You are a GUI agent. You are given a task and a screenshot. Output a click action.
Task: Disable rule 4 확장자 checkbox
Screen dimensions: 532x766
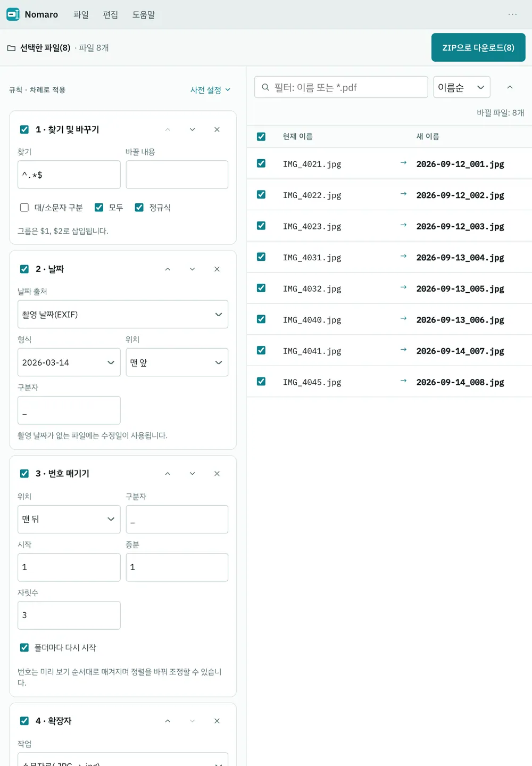point(24,721)
